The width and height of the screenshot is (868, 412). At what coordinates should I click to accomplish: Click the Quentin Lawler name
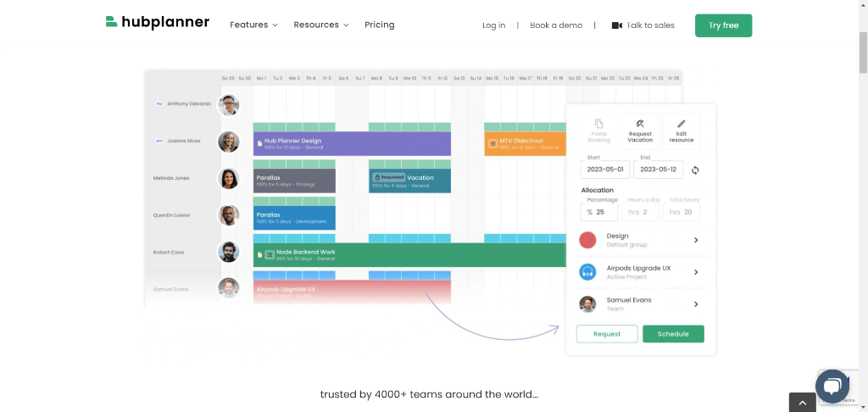pos(171,215)
